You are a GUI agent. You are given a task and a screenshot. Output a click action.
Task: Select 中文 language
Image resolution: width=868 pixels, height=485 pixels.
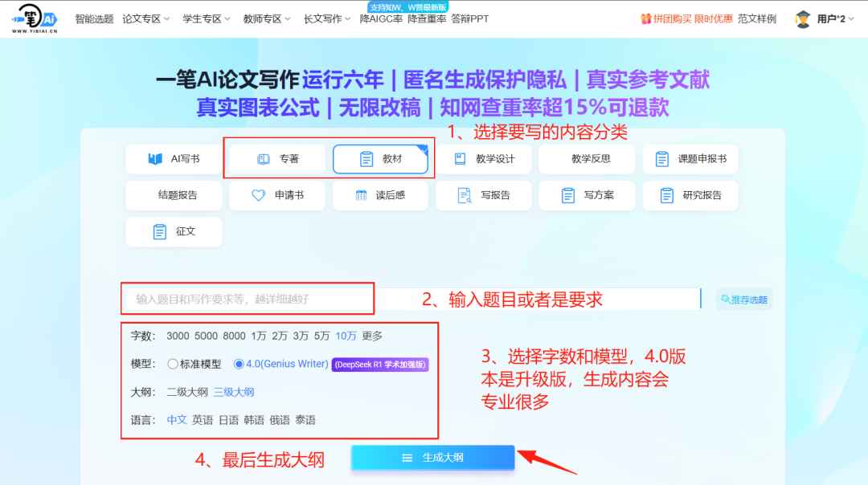click(177, 420)
